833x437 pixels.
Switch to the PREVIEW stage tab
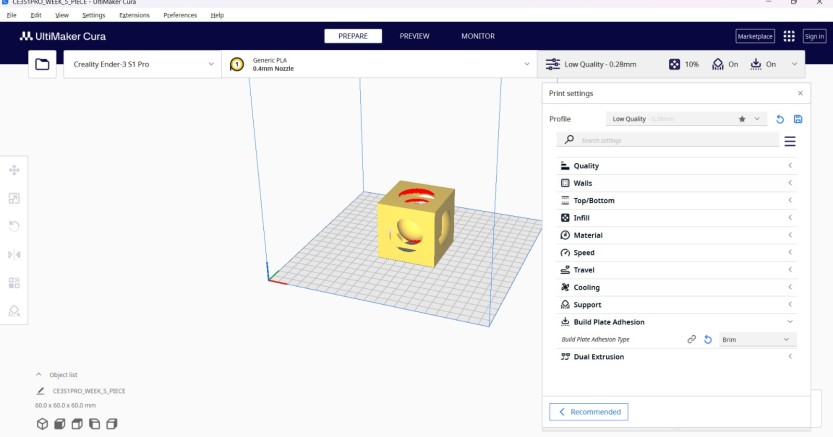click(x=414, y=36)
